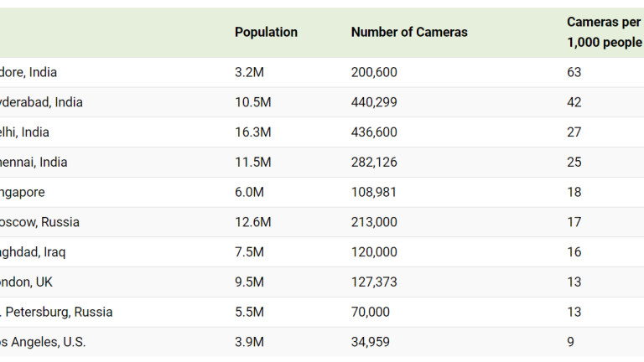
Task: Click the Los Angeles, U.S. city cell
Action: [43, 342]
